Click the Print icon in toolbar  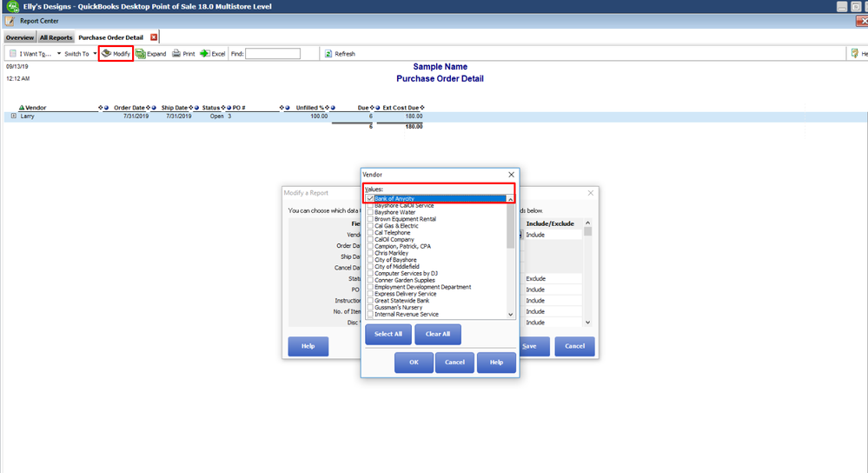point(176,53)
